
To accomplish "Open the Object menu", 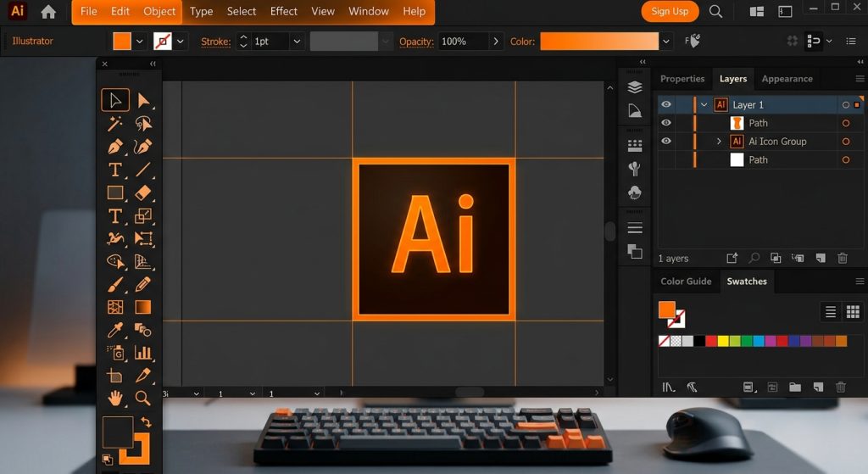I will (159, 11).
